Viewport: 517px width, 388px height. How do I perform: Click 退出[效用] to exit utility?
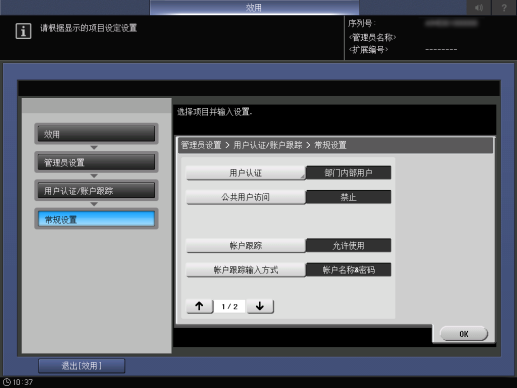(82, 366)
